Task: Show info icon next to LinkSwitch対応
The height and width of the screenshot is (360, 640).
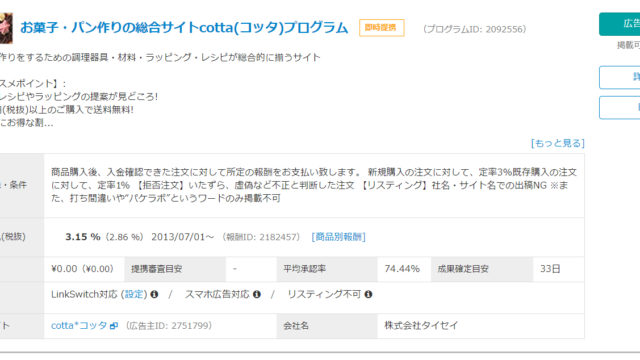Action: (154, 294)
